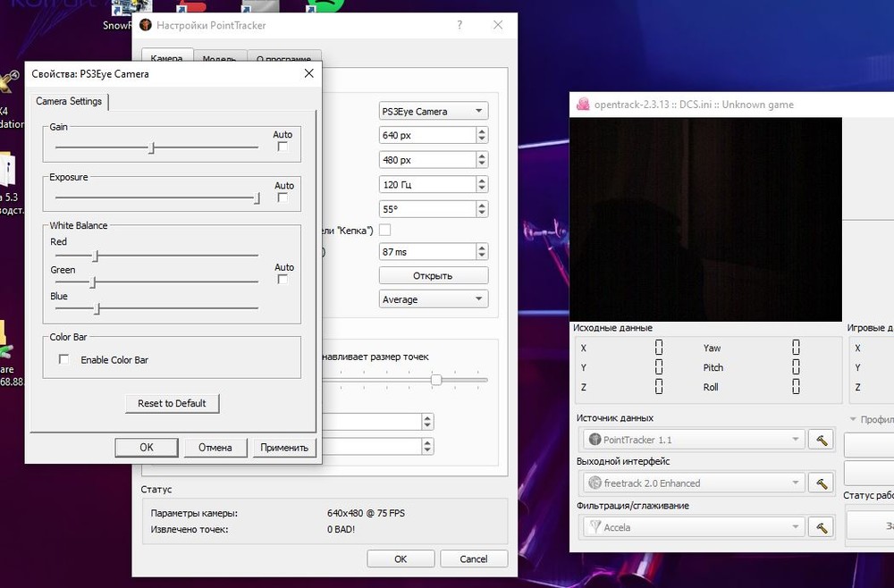The image size is (894, 588).
Task: Enable Auto checkbox for Gain
Action: [283, 147]
